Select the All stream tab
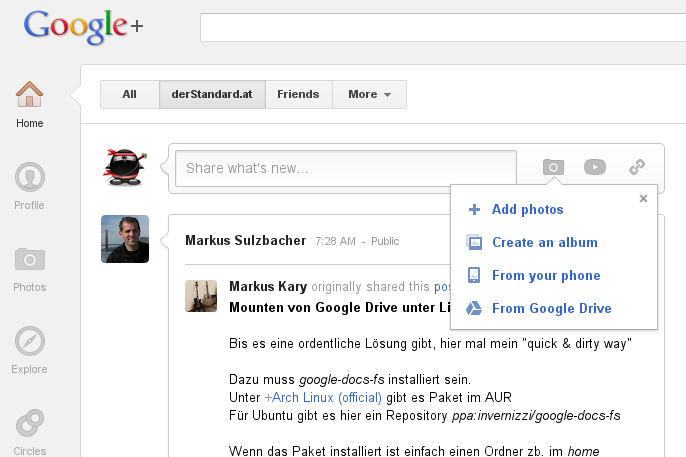This screenshot has width=686, height=457. (129, 95)
